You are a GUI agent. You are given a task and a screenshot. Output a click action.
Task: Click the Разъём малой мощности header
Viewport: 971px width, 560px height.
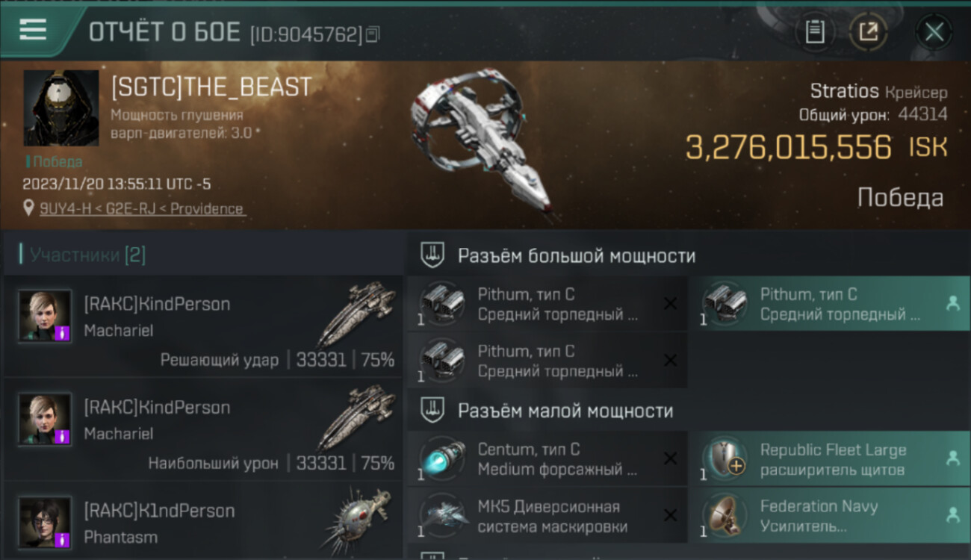[565, 411]
